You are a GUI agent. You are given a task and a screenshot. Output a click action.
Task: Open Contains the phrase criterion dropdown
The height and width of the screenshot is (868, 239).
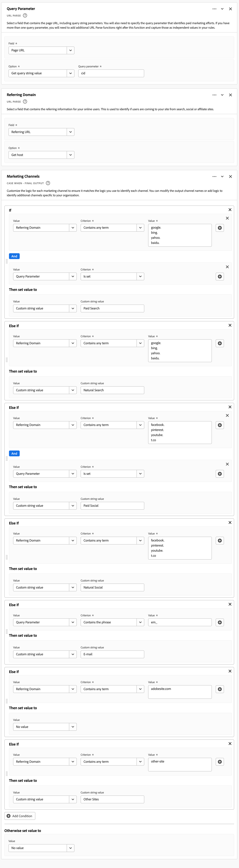(x=141, y=622)
